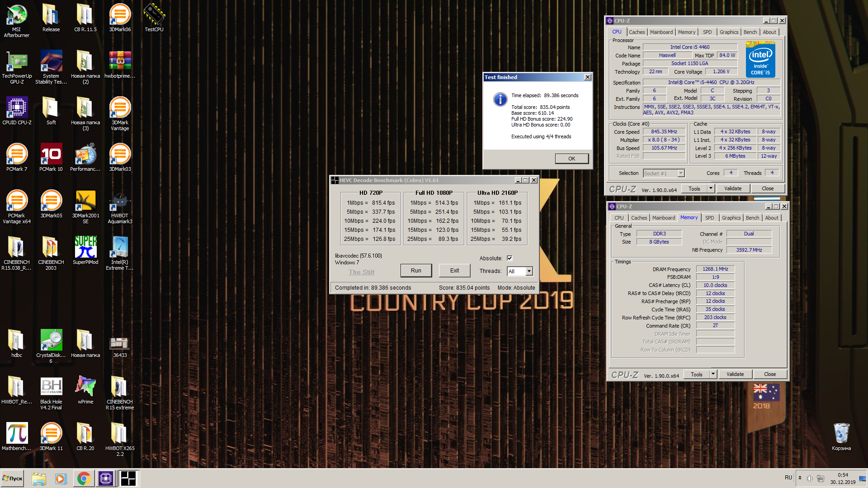Launch SuperPiMod desktop icon
Viewport: 868px width, 488px height.
[85, 250]
